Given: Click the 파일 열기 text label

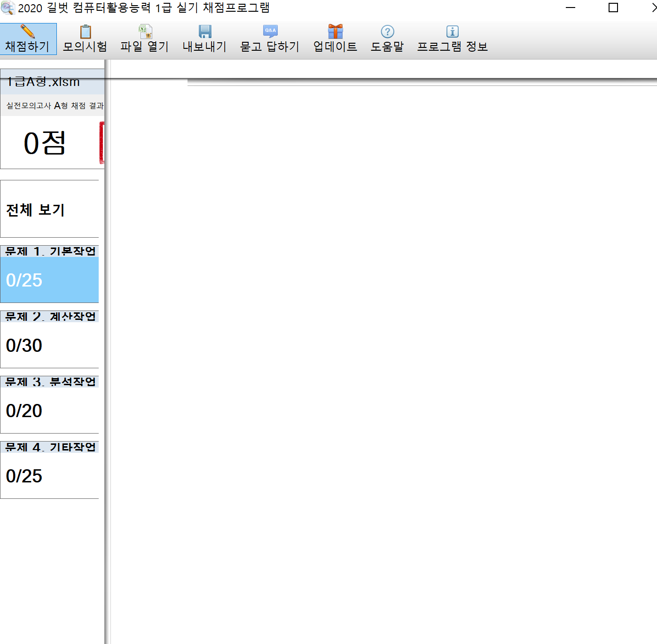Looking at the screenshot, I should pyautogui.click(x=145, y=47).
